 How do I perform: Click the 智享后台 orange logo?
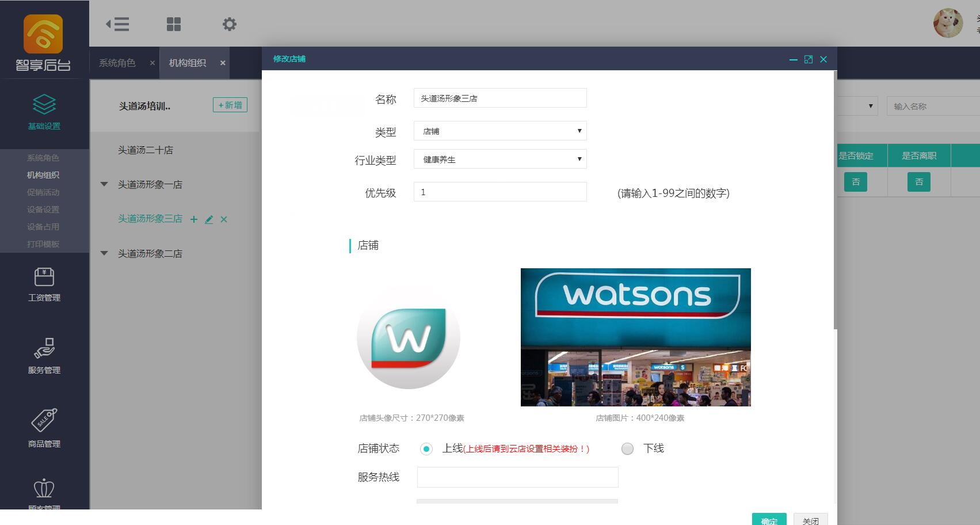pos(43,34)
